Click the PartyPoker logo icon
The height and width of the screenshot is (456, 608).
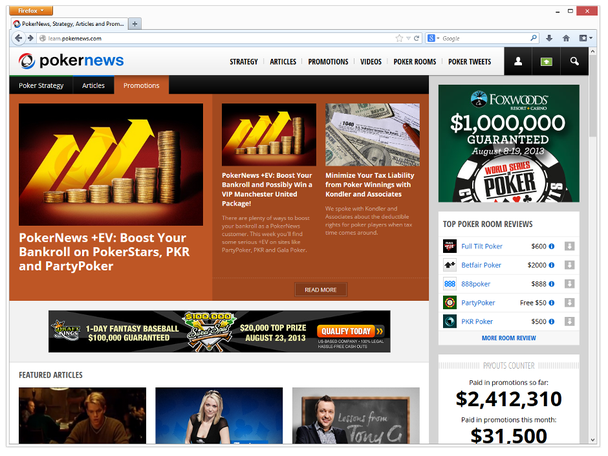click(x=450, y=302)
